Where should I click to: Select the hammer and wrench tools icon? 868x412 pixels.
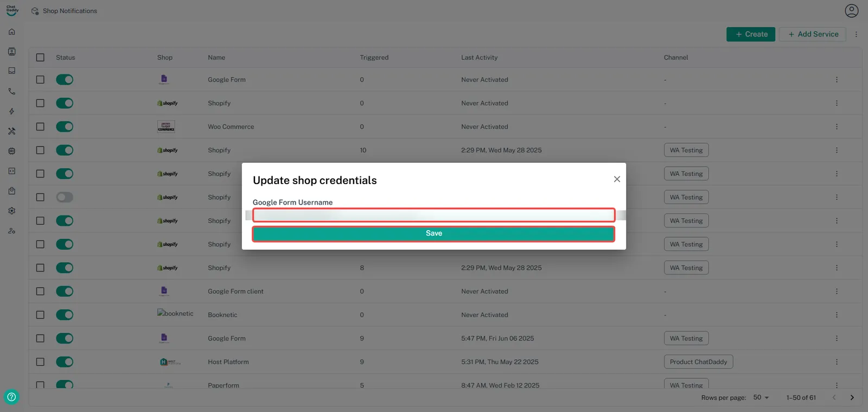tap(11, 131)
